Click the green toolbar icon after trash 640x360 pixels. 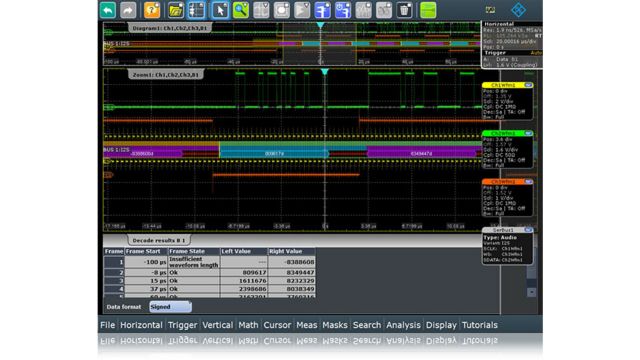click(428, 10)
